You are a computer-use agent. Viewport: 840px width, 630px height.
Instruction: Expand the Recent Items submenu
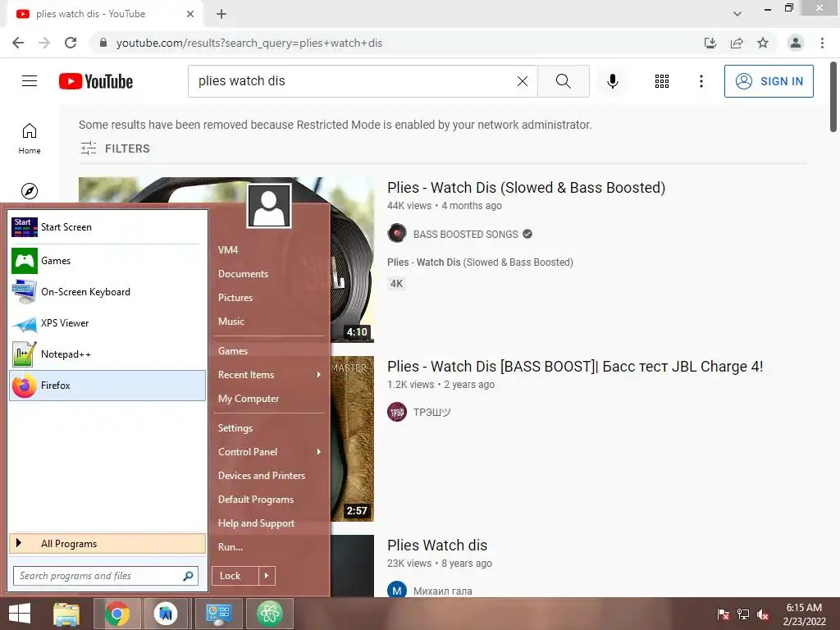tap(270, 374)
